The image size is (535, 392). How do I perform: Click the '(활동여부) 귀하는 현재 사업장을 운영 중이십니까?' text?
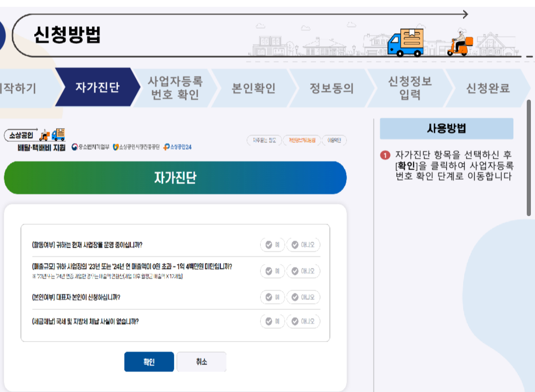(x=87, y=245)
